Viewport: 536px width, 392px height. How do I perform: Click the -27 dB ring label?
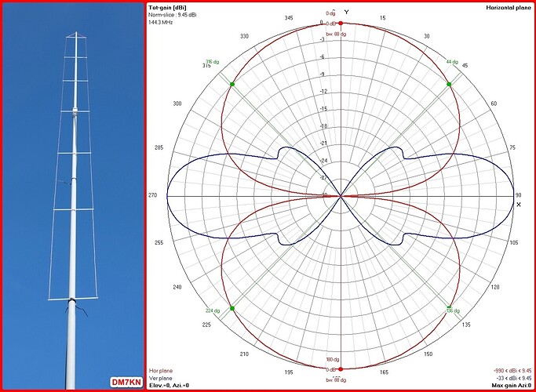click(x=323, y=178)
